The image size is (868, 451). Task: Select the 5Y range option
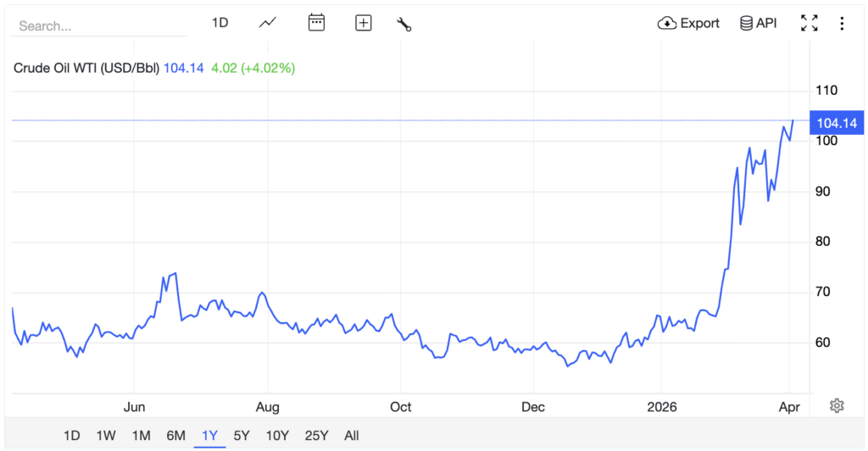[242, 436]
